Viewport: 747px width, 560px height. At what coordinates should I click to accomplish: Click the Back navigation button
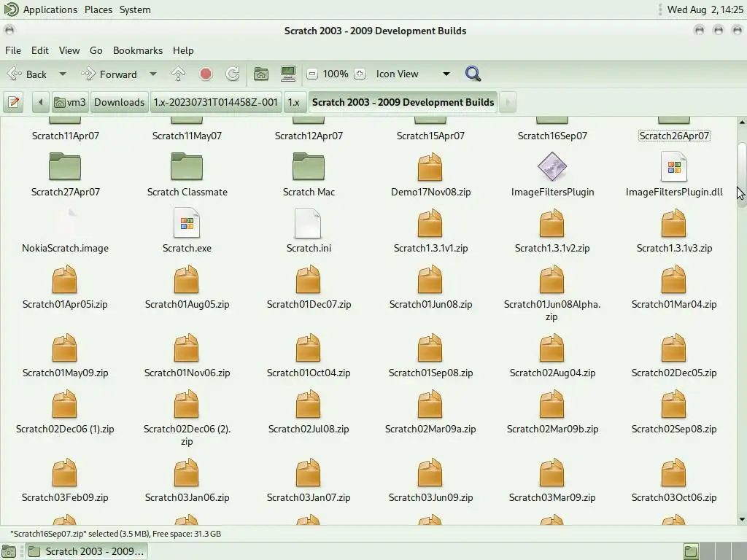pyautogui.click(x=28, y=74)
